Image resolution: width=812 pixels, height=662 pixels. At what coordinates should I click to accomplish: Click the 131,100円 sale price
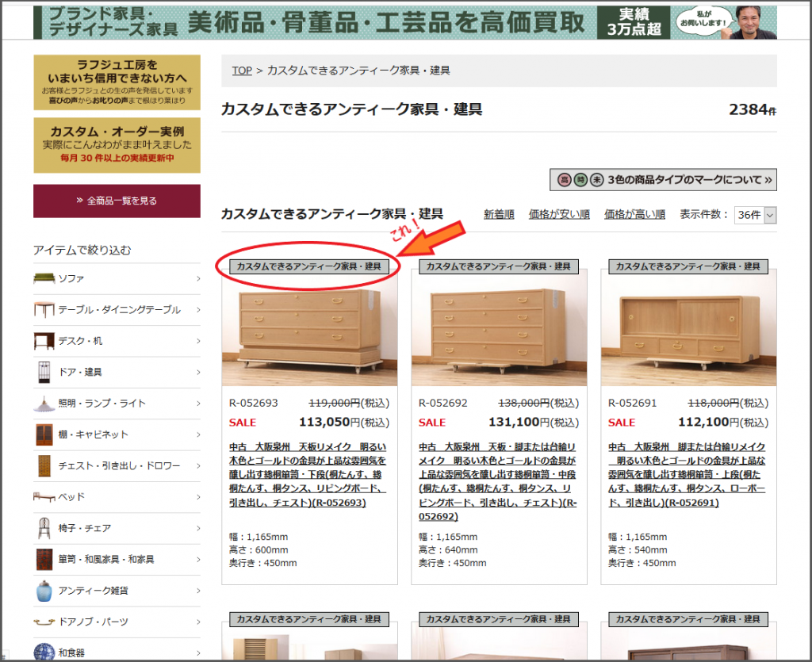534,423
